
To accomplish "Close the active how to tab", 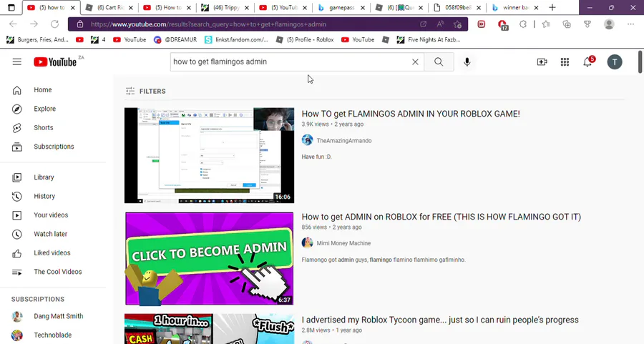I will [73, 7].
